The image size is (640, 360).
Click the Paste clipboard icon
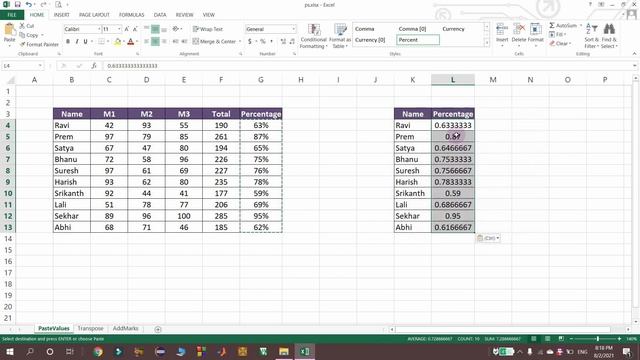point(9,30)
